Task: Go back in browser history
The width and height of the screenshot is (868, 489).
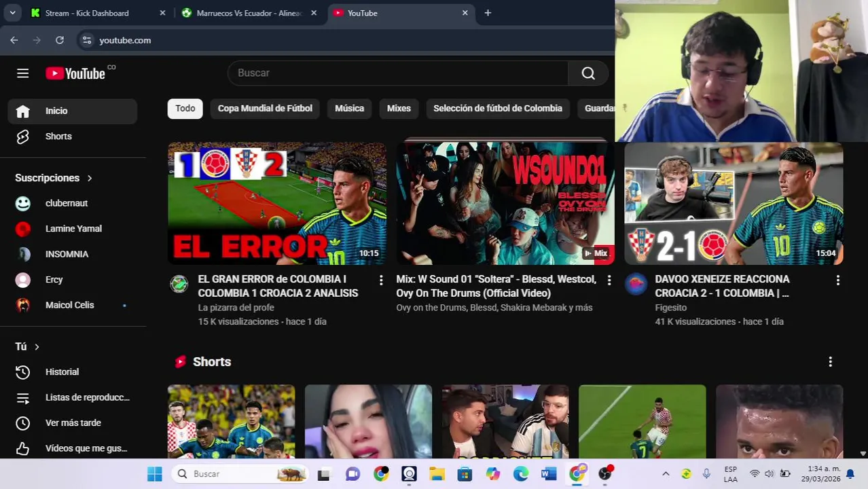Action: click(14, 40)
